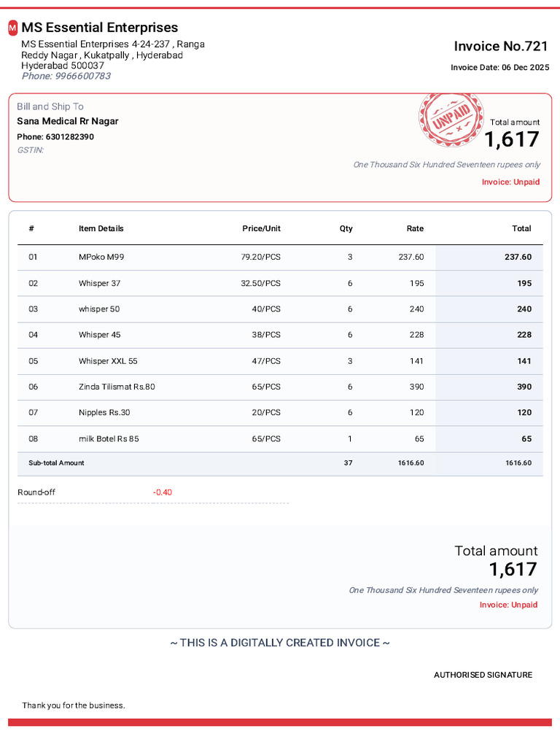The width and height of the screenshot is (560, 747).
Task: Click THIS IS A DIGITALLY CREATED INVOICE text
Action: click(x=280, y=643)
